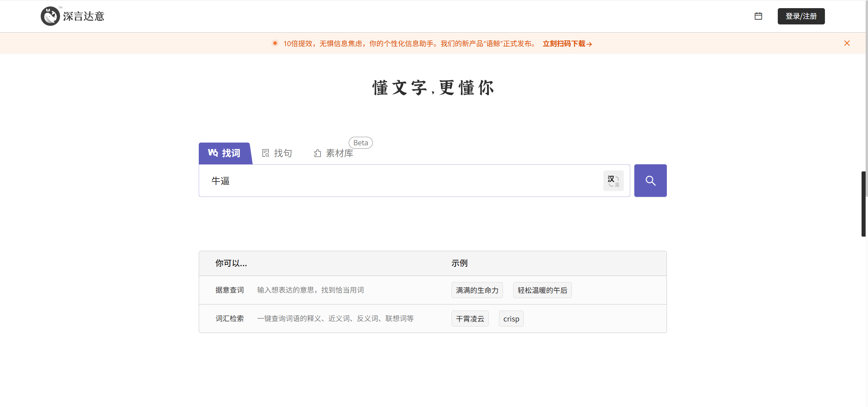Click the orange dot in the announcement banner
Viewport: 868px width, 407px height.
[x=274, y=43]
